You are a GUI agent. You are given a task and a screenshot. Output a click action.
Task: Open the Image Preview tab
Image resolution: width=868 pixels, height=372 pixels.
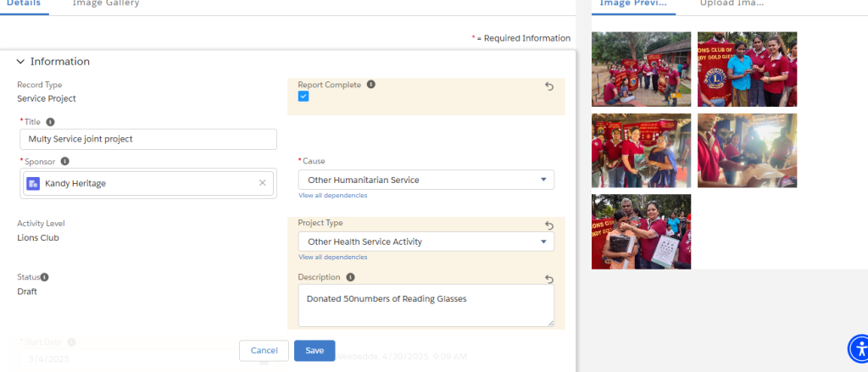click(633, 3)
